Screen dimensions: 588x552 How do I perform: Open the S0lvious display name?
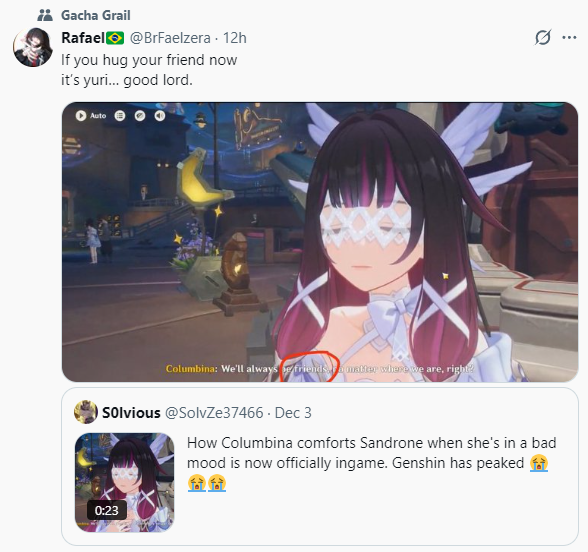point(131,413)
